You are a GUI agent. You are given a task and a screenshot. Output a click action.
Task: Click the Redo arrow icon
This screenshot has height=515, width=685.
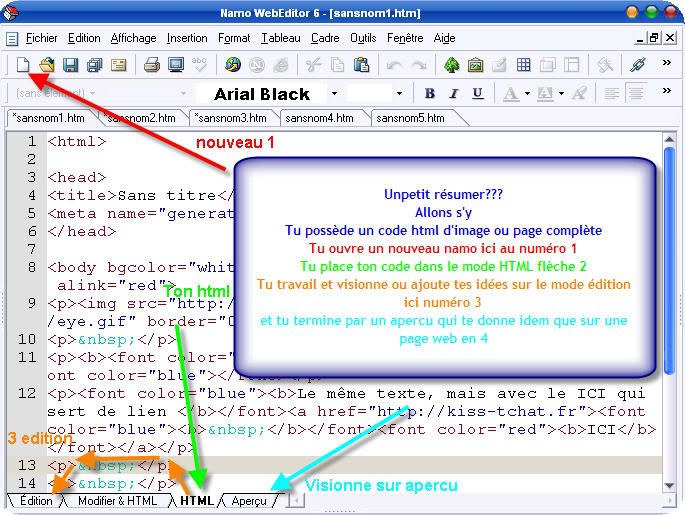[x=419, y=66]
